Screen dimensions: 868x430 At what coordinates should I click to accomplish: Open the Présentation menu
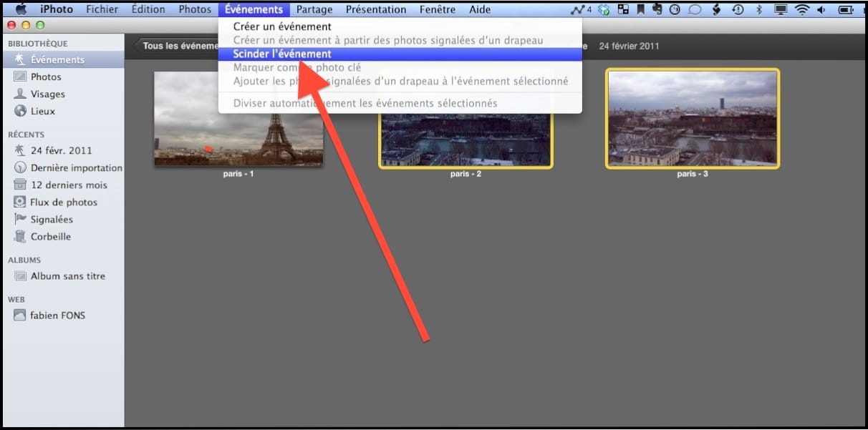[376, 9]
